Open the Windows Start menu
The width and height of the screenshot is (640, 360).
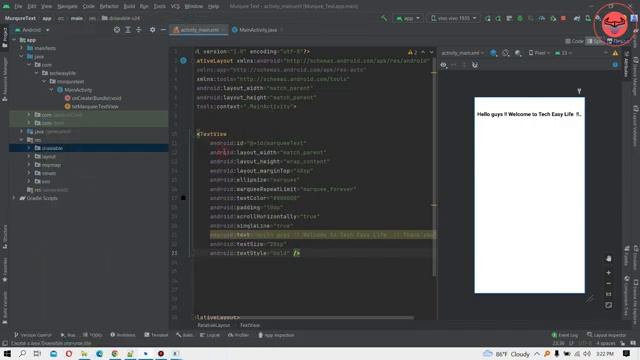(x=7, y=354)
